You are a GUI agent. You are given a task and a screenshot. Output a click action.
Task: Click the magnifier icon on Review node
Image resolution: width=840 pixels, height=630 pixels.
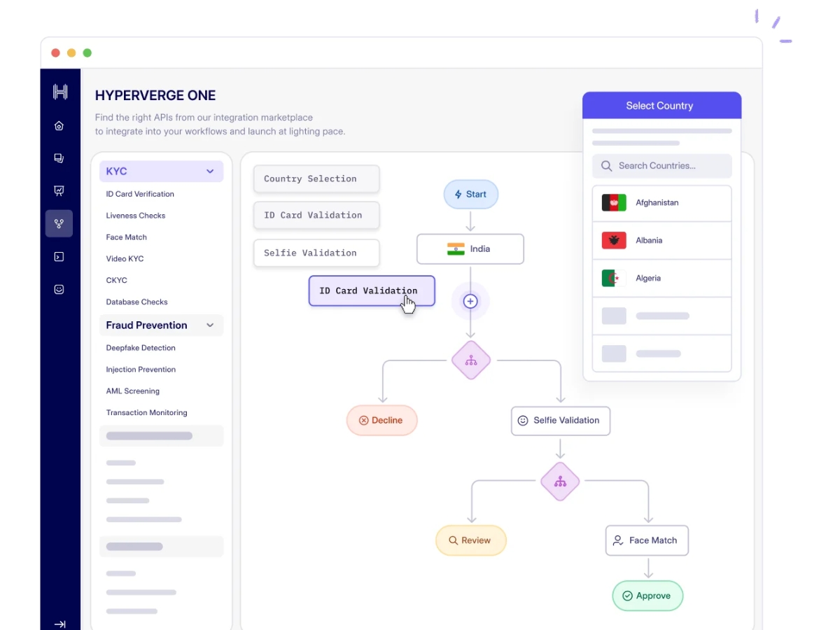[x=454, y=541]
